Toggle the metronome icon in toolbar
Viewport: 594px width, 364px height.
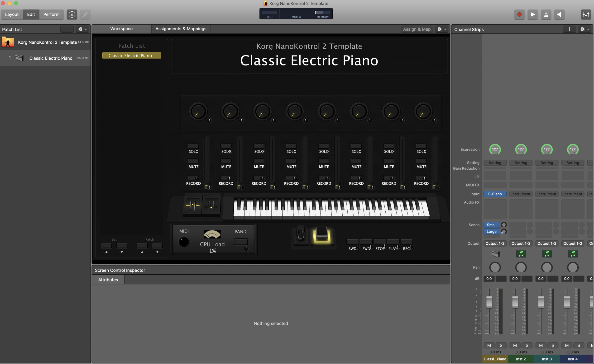pos(546,14)
